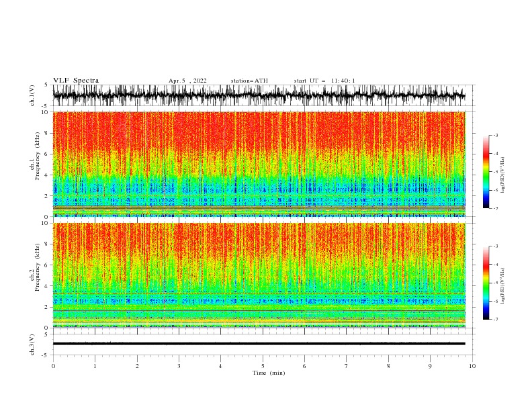Screen dimensions: 532x411
Task: Click the date text 'Apr. 5, 2022'
Action: (187, 81)
